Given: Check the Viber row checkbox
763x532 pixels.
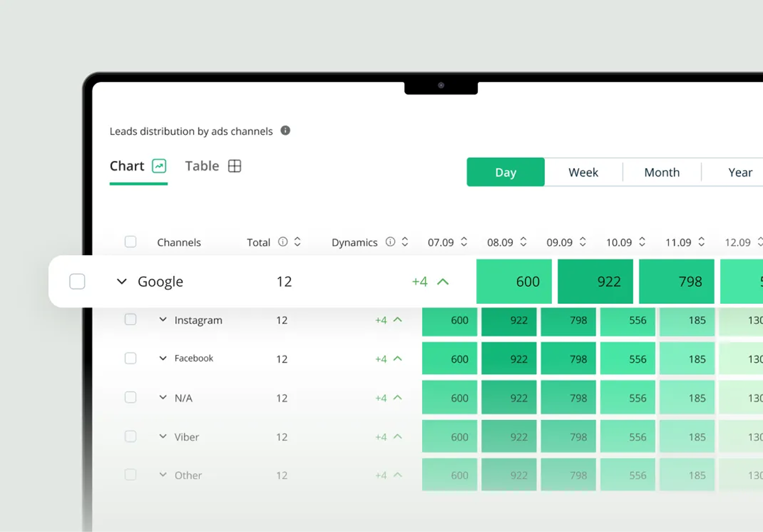Looking at the screenshot, I should tap(131, 436).
